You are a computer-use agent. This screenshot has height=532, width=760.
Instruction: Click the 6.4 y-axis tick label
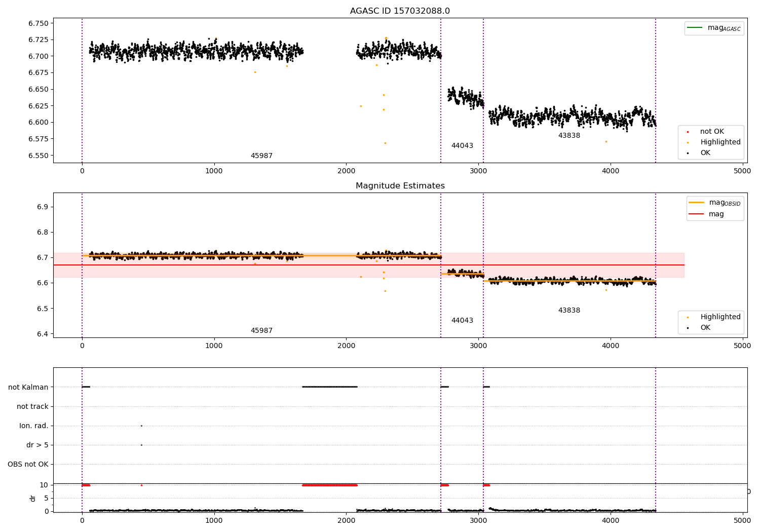(43, 334)
